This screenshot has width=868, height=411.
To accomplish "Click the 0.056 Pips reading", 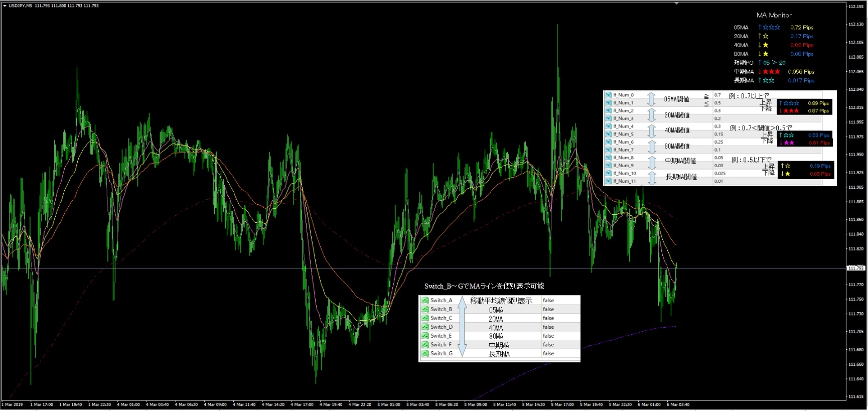I will (x=801, y=72).
